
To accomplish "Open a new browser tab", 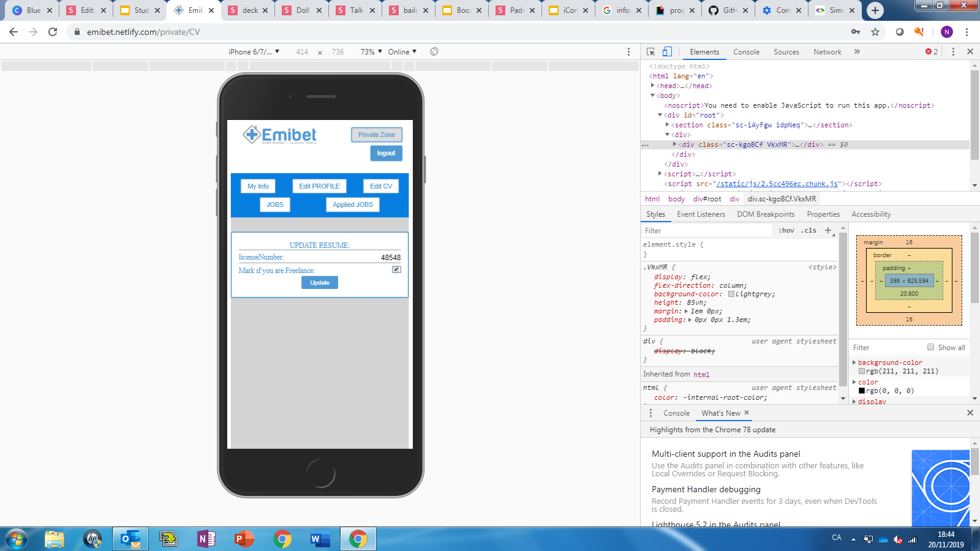I will pyautogui.click(x=875, y=10).
